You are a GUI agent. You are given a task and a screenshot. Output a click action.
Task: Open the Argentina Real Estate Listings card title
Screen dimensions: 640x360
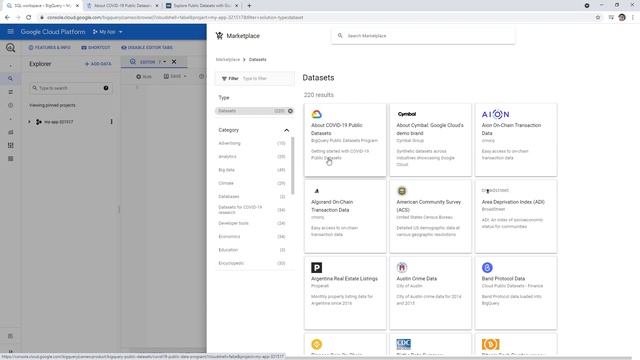coord(344,279)
